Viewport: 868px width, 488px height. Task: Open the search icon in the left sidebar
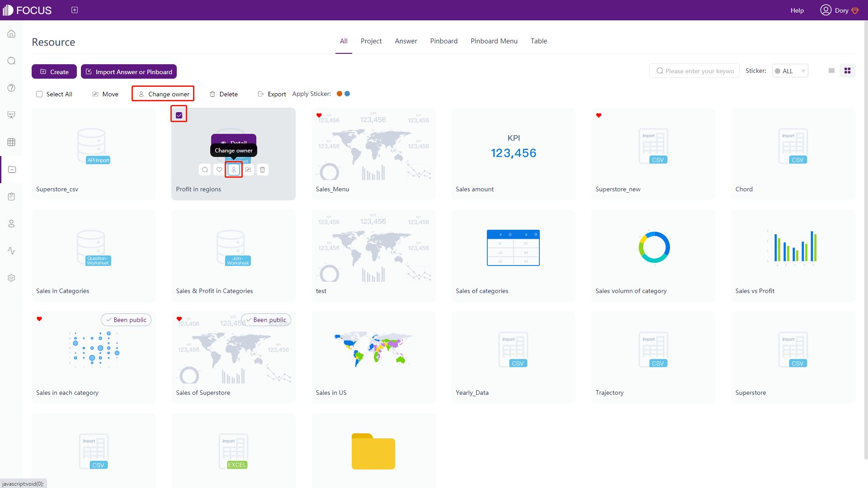[11, 61]
